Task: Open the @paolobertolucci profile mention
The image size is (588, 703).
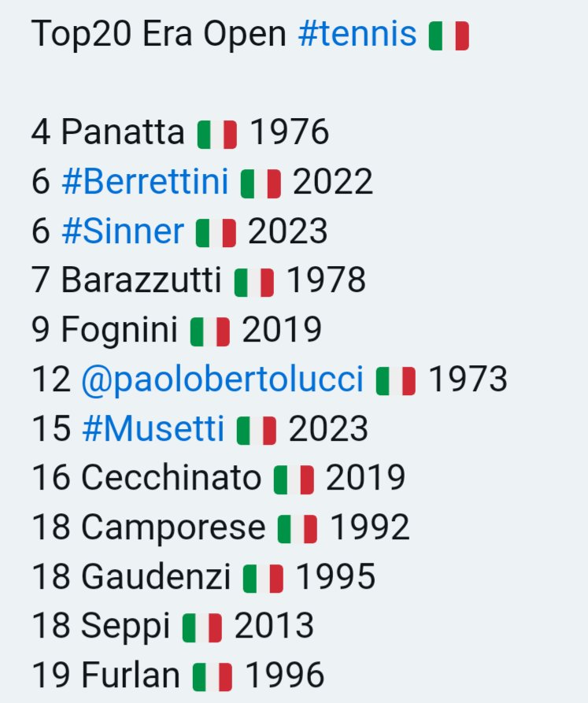Action: point(222,380)
